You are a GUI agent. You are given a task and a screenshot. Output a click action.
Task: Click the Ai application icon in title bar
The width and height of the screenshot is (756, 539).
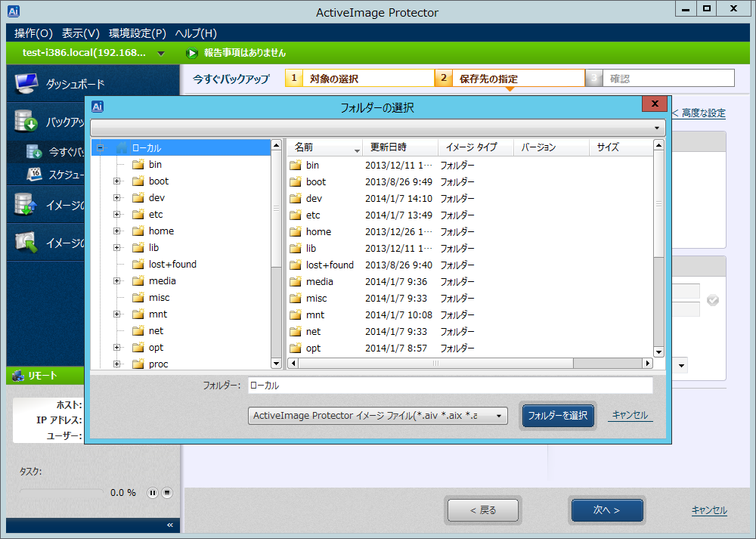point(14,11)
